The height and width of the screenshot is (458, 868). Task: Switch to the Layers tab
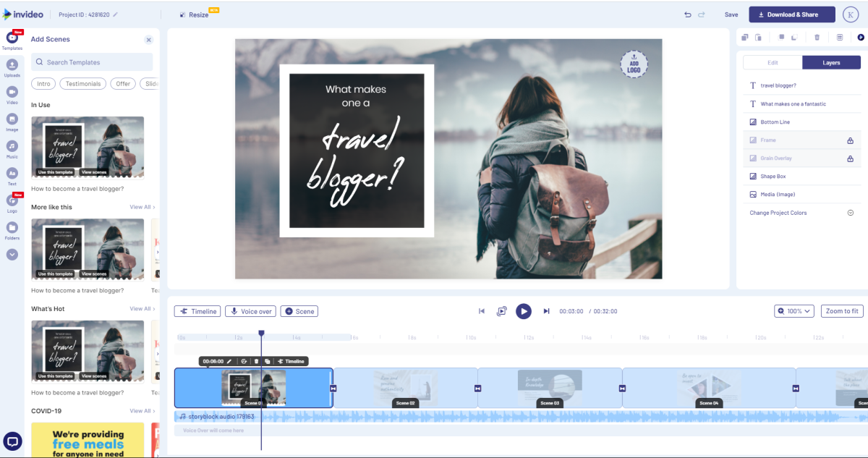[x=831, y=62]
